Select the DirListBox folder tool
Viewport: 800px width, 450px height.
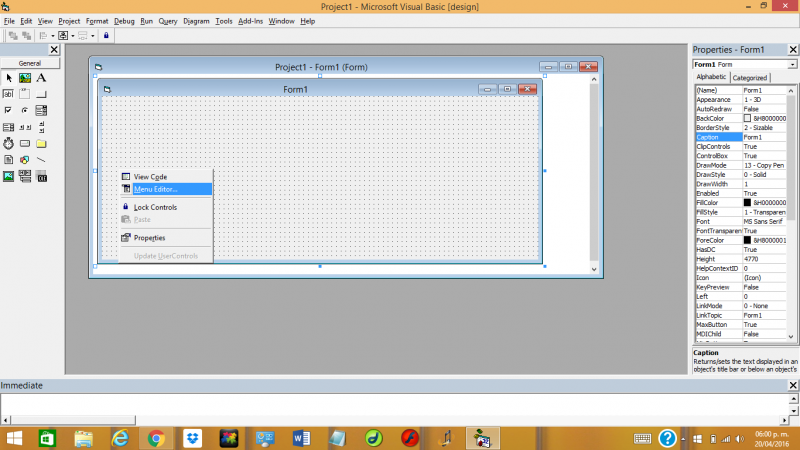(x=41, y=143)
